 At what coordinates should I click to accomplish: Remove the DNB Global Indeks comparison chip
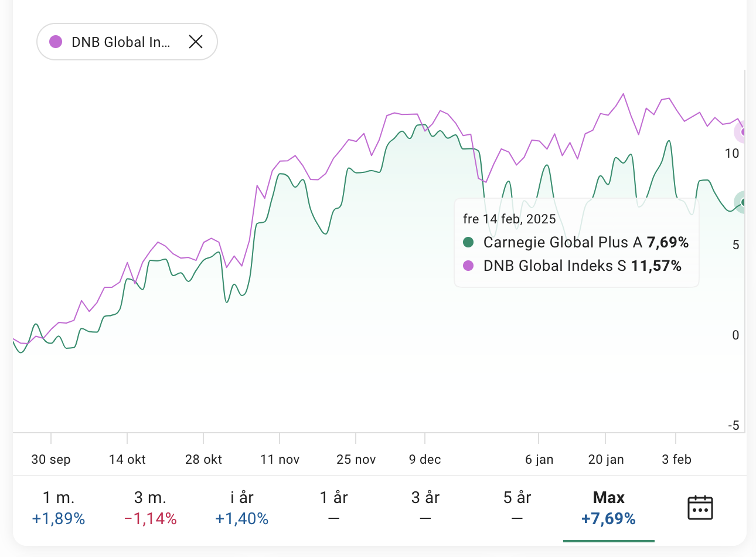[x=196, y=42]
